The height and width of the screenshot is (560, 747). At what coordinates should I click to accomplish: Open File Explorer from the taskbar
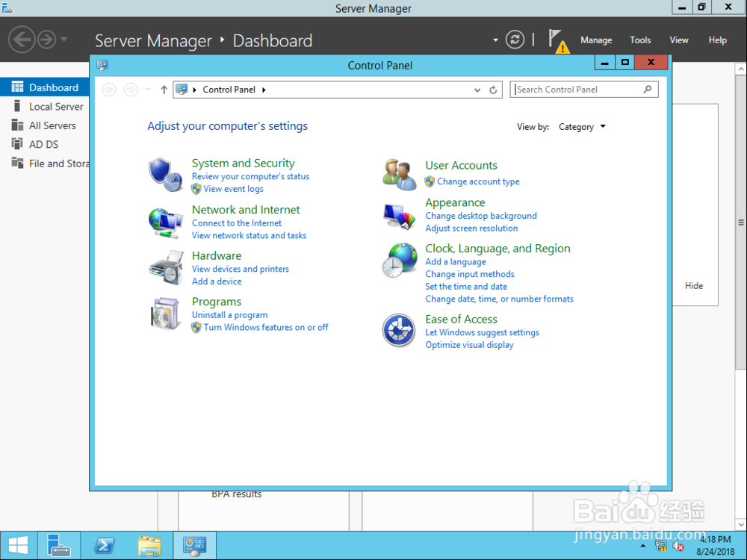[149, 545]
